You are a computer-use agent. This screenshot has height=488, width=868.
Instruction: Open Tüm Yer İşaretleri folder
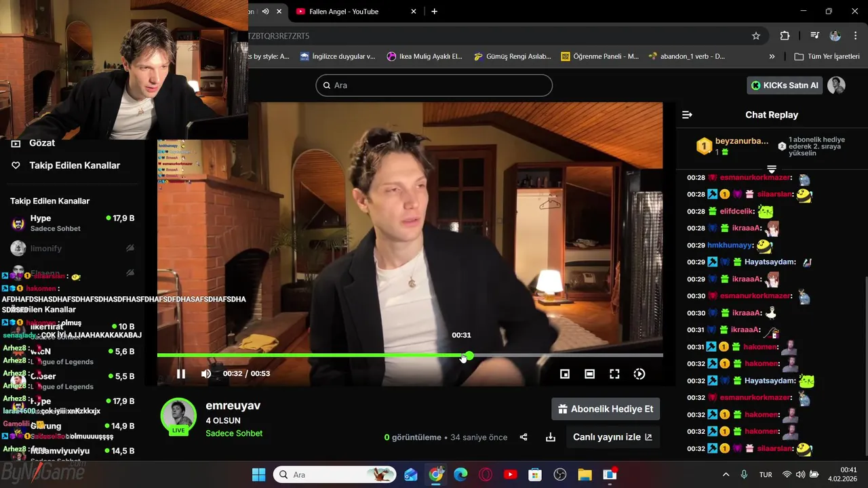coord(827,56)
